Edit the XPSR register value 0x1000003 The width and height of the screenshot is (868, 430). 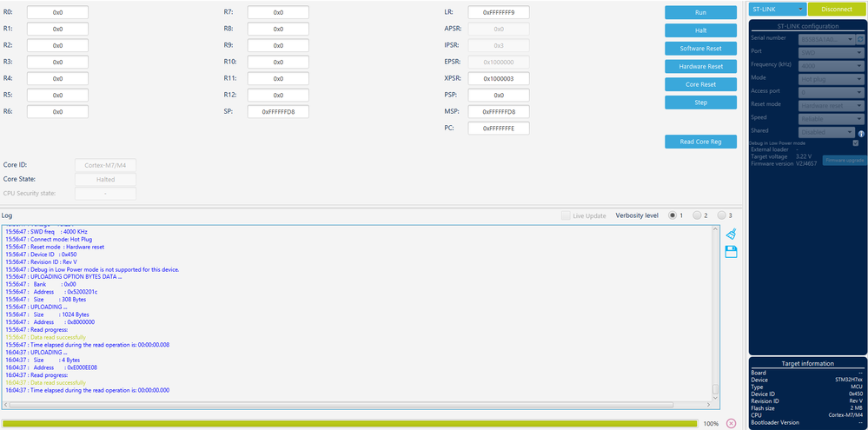499,78
